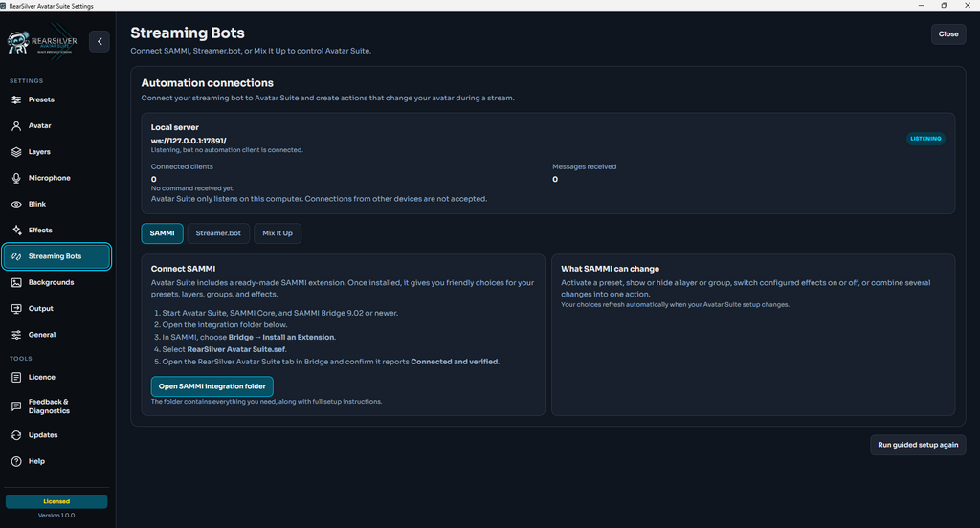The height and width of the screenshot is (528, 980).
Task: Click the RearSilver Avatar Suite logo
Action: [42, 43]
